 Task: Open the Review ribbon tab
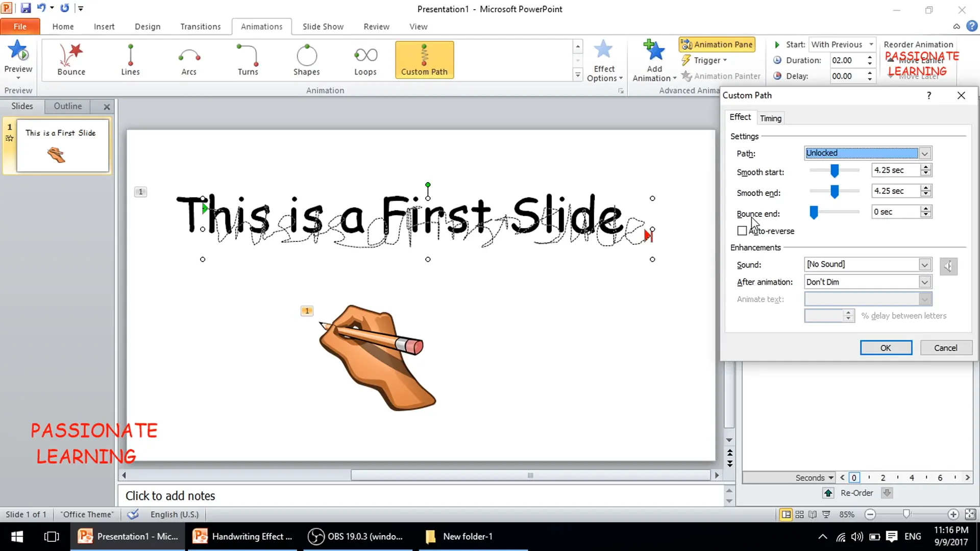(x=377, y=27)
